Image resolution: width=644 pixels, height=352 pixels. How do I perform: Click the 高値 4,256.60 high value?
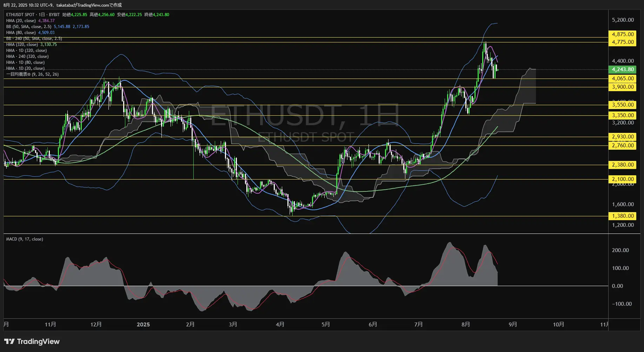click(102, 15)
